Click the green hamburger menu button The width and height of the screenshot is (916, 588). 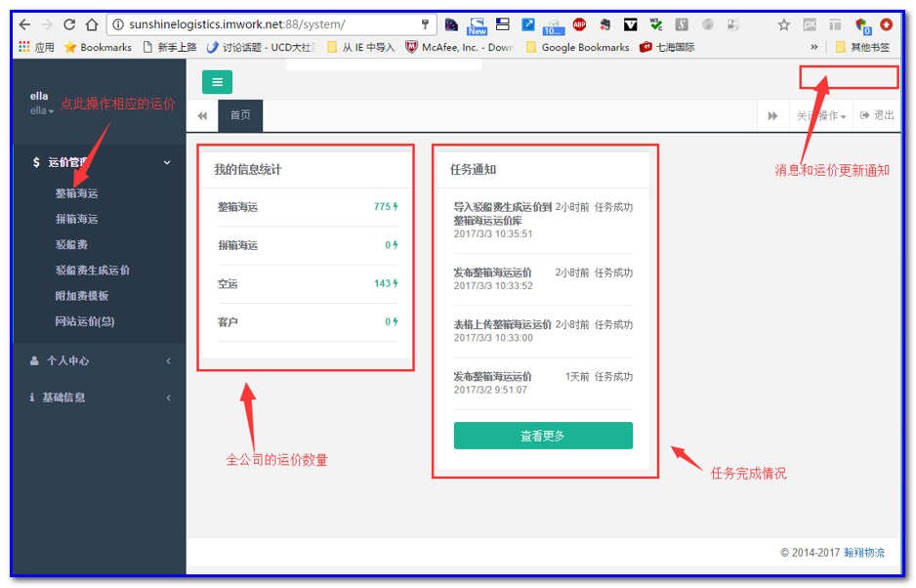pyautogui.click(x=217, y=82)
